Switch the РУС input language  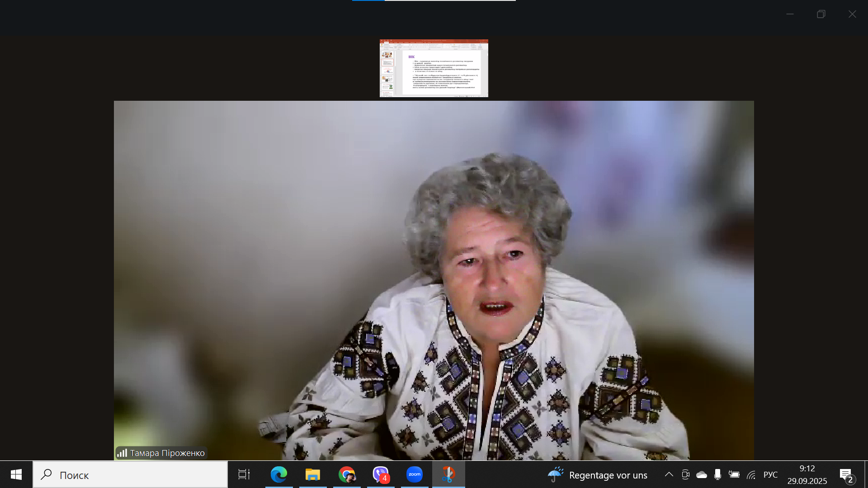770,474
